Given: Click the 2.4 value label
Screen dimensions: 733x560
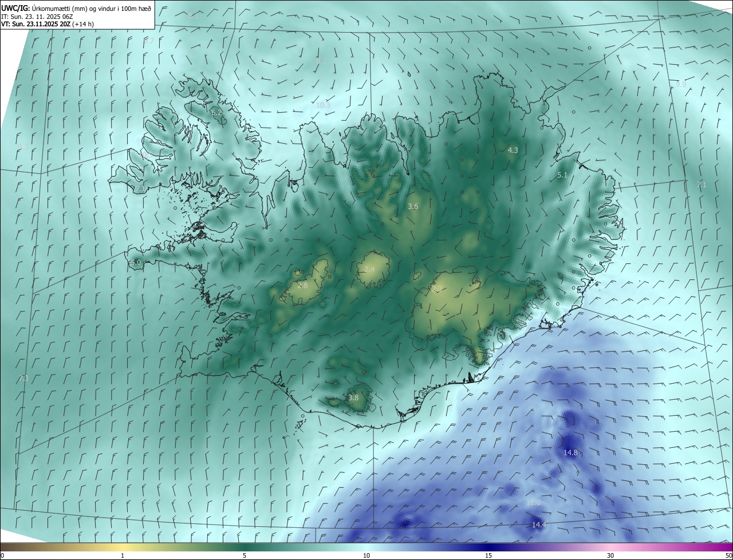Looking at the screenshot, I should 369,269.
